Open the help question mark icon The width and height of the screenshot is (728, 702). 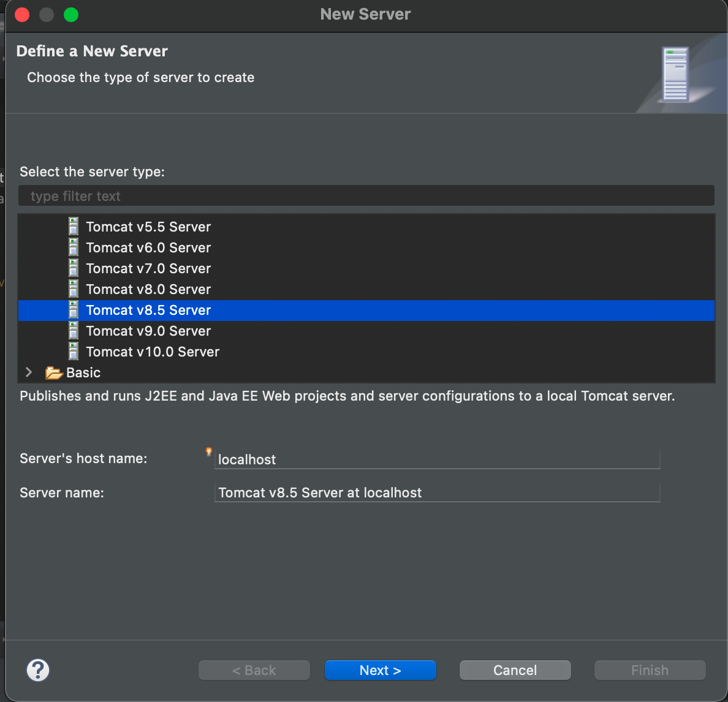(38, 670)
